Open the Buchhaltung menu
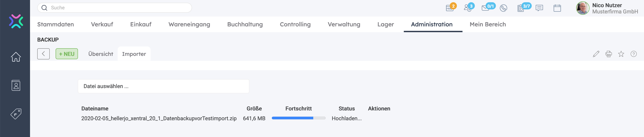Viewport: 644px width, 137px height. (x=245, y=24)
